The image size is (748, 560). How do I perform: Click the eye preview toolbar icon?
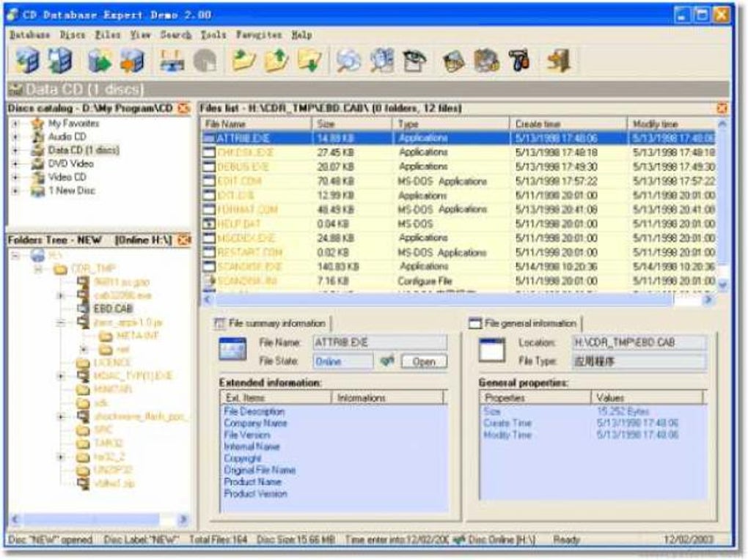[414, 61]
